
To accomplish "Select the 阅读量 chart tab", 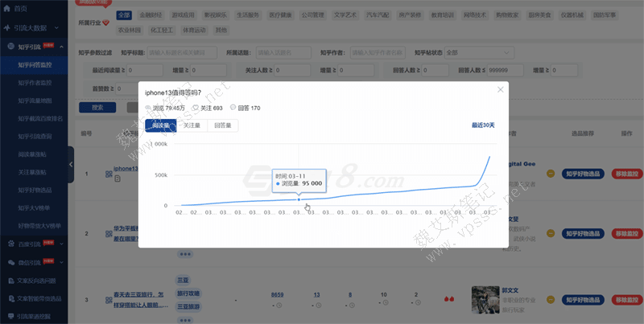I will coord(161,125).
